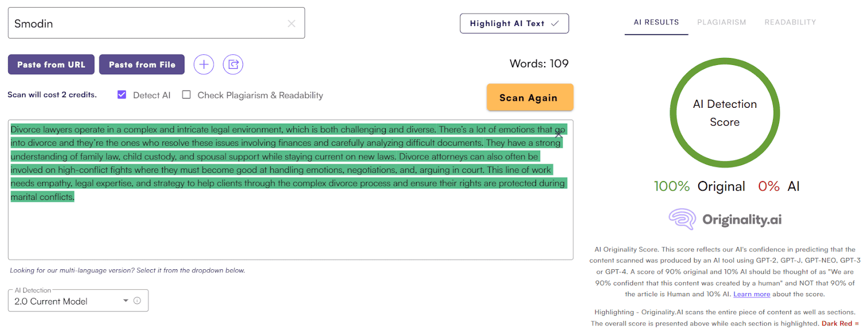The width and height of the screenshot is (868, 331).
Task: Click the circular plus icon
Action: tap(204, 64)
